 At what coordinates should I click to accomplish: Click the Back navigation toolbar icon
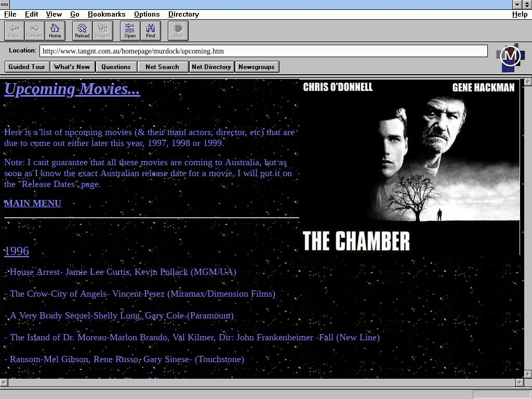[x=14, y=31]
